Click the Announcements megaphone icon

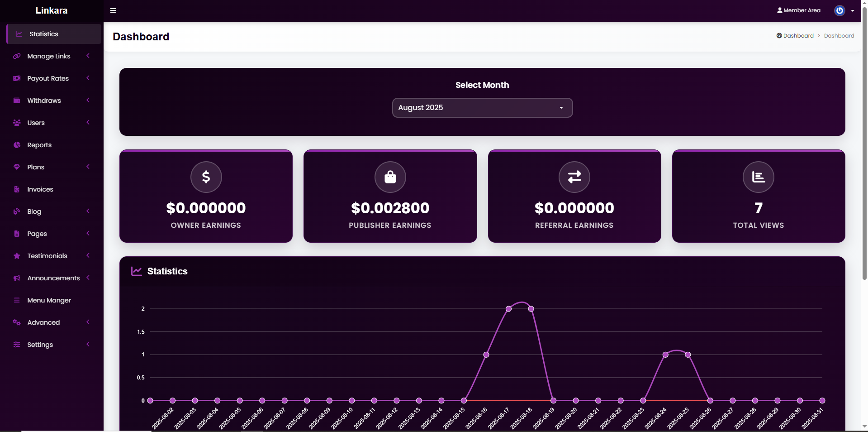tap(17, 278)
